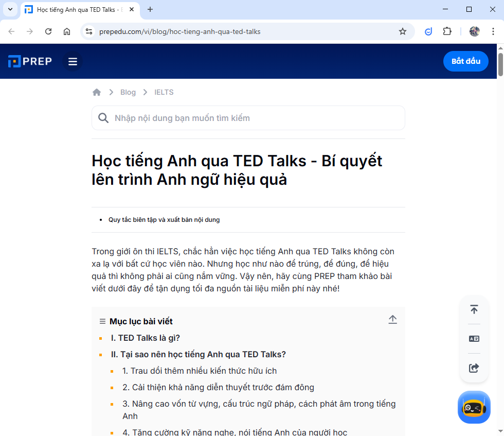The width and height of the screenshot is (504, 436).
Task: Close the Học tiếng Anh qua TED Talks tab
Action: [x=132, y=10]
